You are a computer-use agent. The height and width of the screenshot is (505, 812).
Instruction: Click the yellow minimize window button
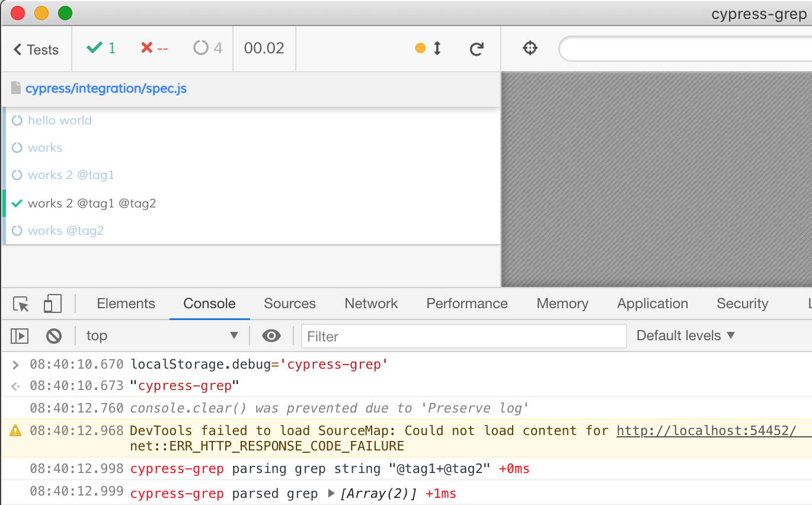[41, 12]
